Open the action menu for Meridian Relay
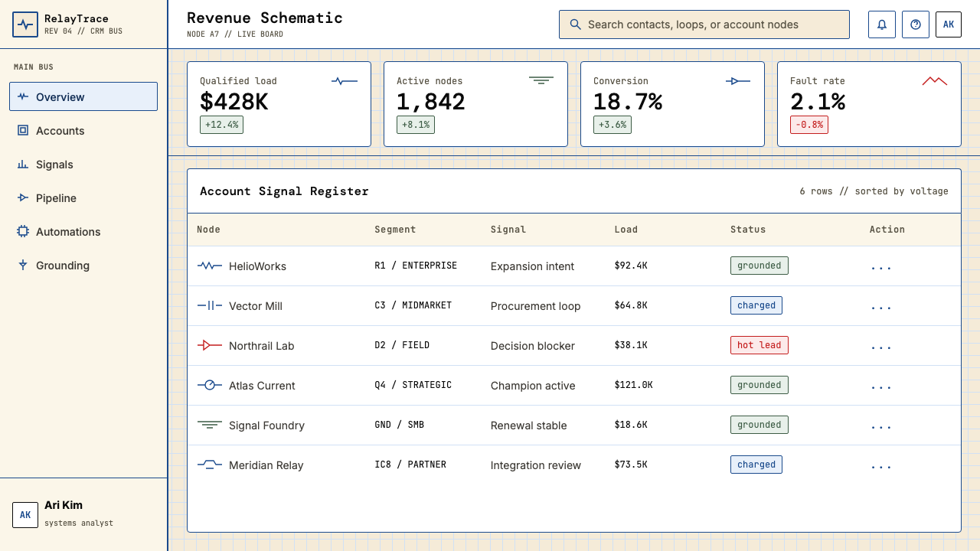The image size is (980, 551). pos(881,465)
